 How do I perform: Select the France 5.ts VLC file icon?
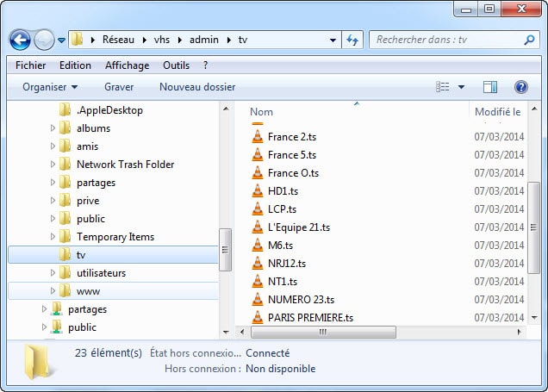click(258, 155)
